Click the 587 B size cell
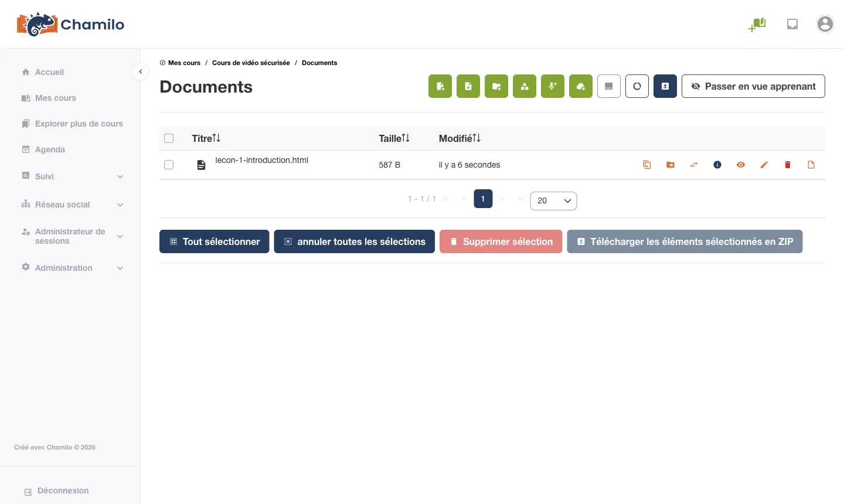 390,165
